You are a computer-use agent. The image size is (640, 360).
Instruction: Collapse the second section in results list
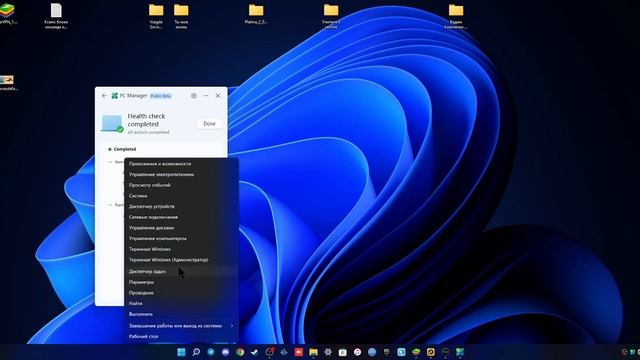point(110,205)
